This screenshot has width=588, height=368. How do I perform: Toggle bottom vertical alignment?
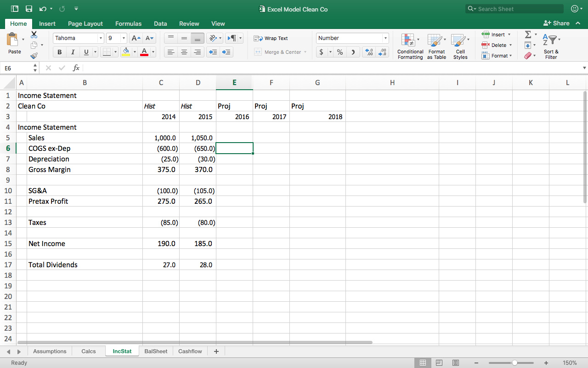[198, 38]
